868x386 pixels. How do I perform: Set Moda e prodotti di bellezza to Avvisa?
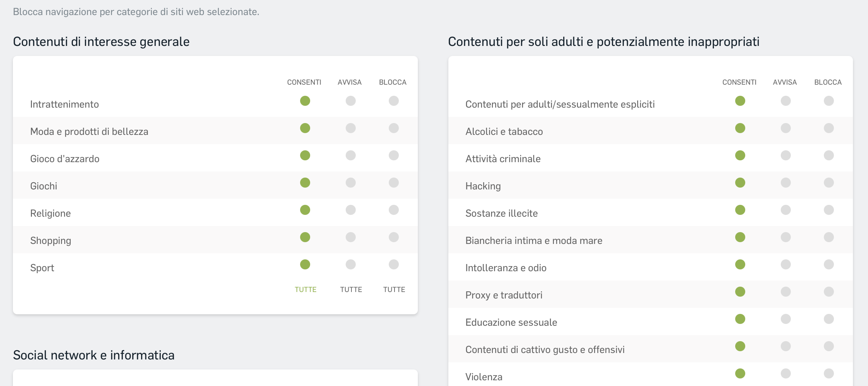click(351, 128)
